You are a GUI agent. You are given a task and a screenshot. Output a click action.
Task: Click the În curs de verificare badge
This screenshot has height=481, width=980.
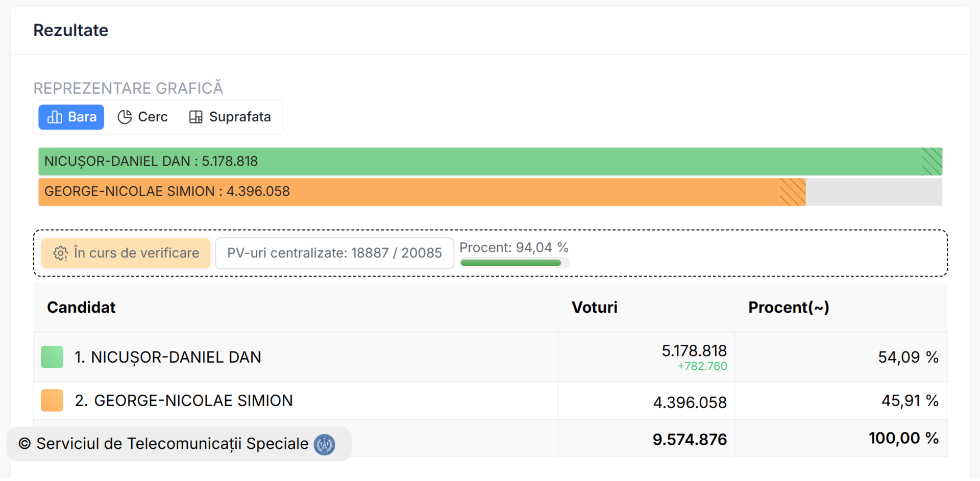126,254
